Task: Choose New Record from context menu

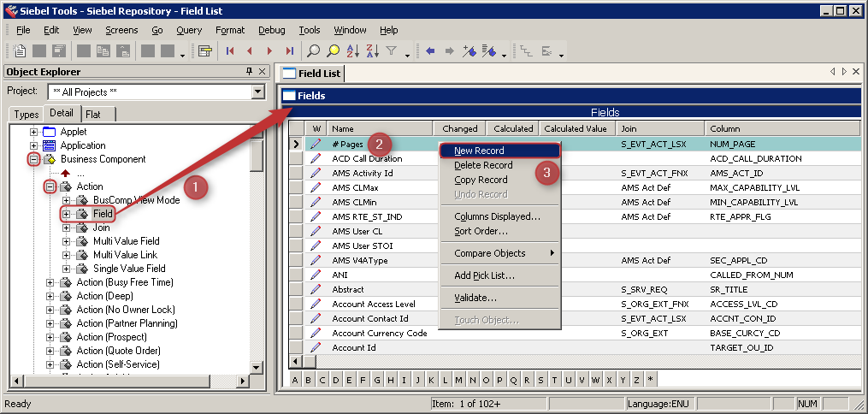Action: pos(500,151)
